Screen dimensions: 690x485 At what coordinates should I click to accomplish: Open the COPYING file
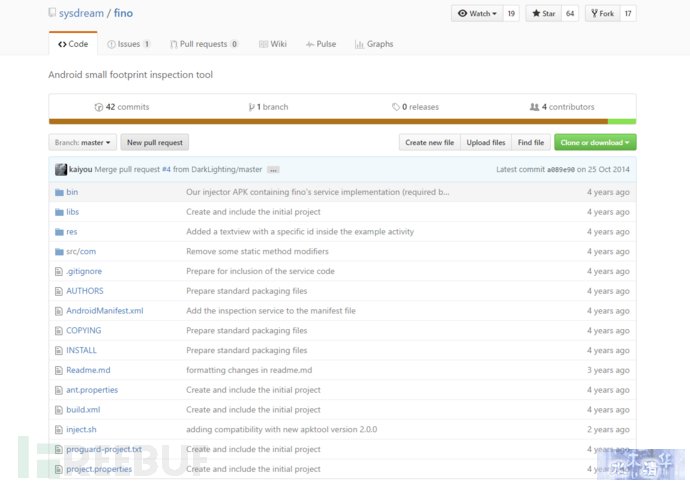point(84,331)
